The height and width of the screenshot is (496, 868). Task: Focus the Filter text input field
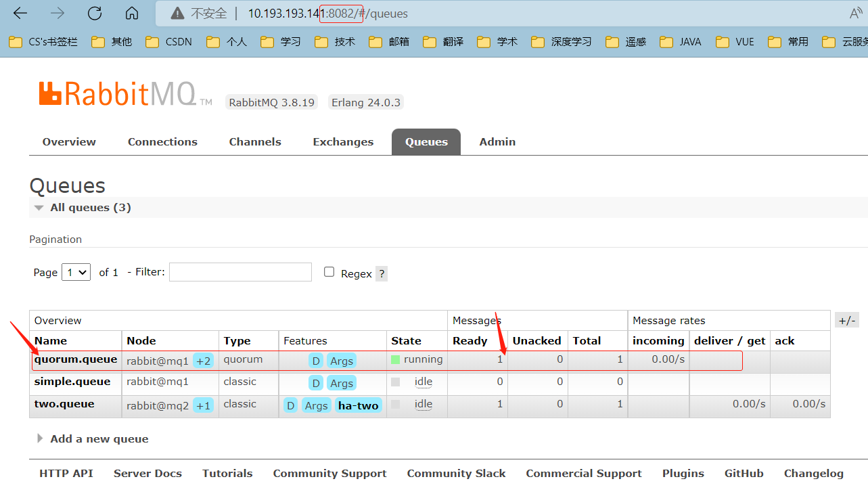click(240, 272)
